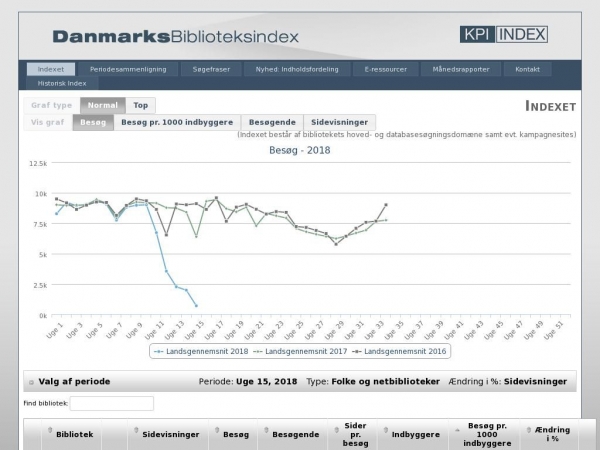Image resolution: width=600 pixels, height=450 pixels.
Task: Click the 'Uge 15, 2018' period text
Action: click(x=267, y=382)
